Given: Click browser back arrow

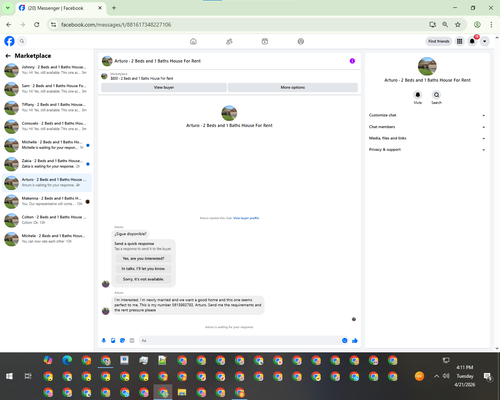Looking at the screenshot, I should pos(9,24).
